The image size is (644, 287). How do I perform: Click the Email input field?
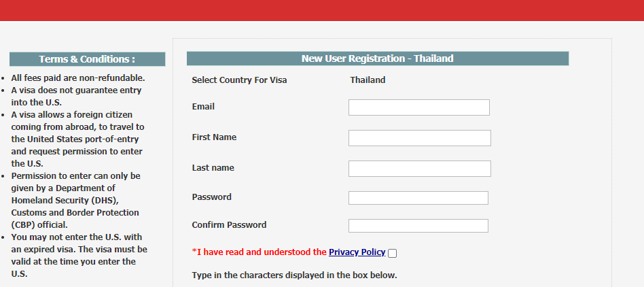coord(418,107)
